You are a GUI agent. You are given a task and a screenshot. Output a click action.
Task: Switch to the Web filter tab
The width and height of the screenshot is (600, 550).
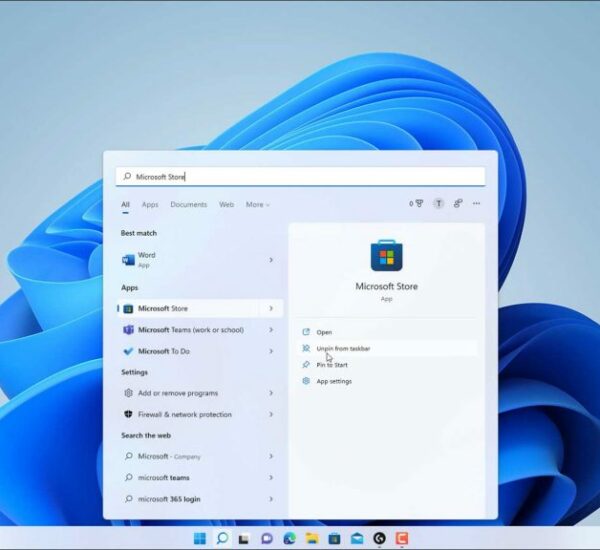coord(227,204)
